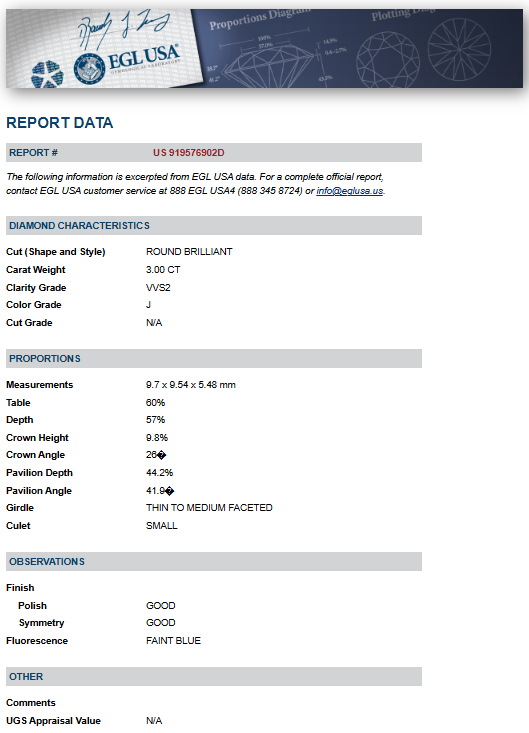The height and width of the screenshot is (733, 529).
Task: Open the info@eglusa.us email link
Action: click(350, 191)
